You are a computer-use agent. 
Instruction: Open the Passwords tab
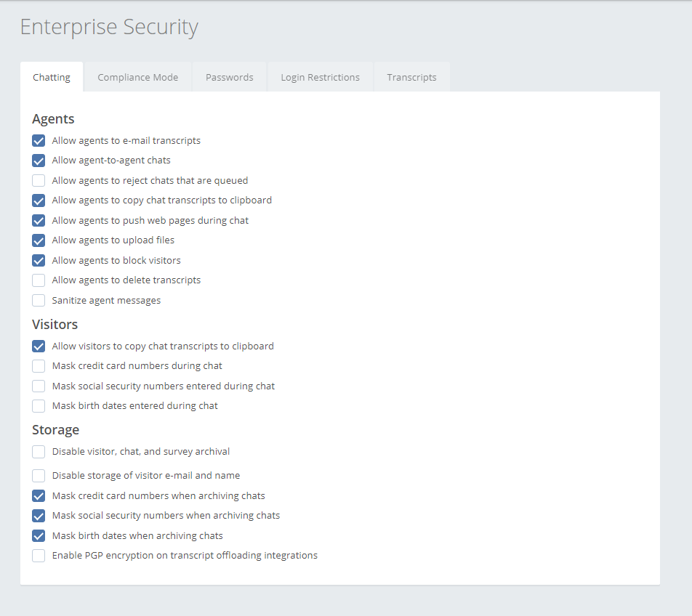click(229, 77)
